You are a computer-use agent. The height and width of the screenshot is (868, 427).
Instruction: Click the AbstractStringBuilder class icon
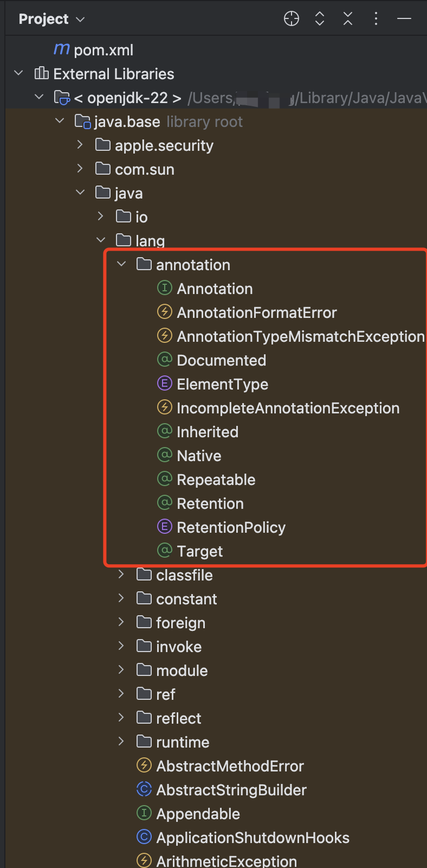144,789
